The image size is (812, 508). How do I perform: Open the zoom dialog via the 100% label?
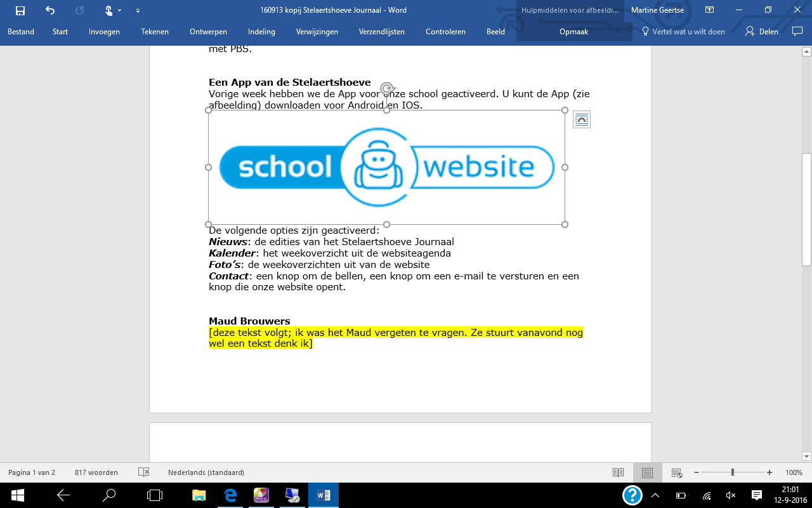tap(794, 472)
